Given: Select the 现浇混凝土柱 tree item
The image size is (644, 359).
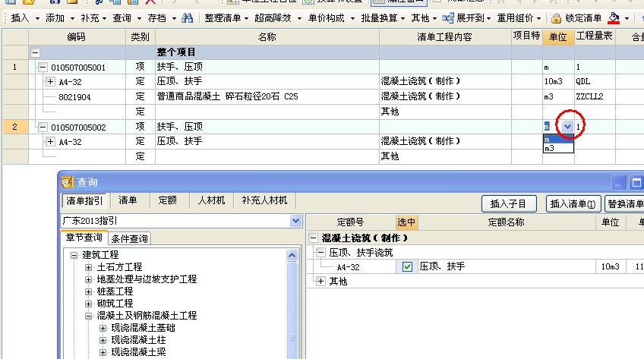Looking at the screenshot, I should (x=138, y=340).
